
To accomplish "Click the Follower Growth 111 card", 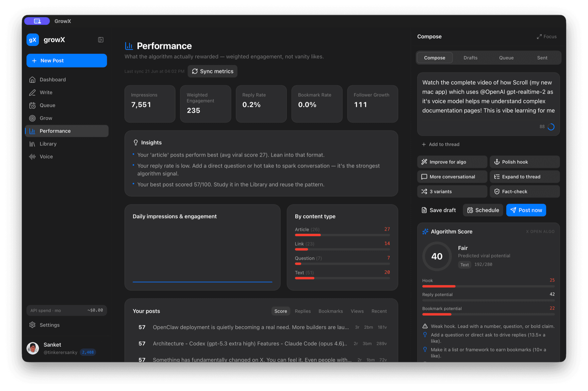I will coord(373,104).
